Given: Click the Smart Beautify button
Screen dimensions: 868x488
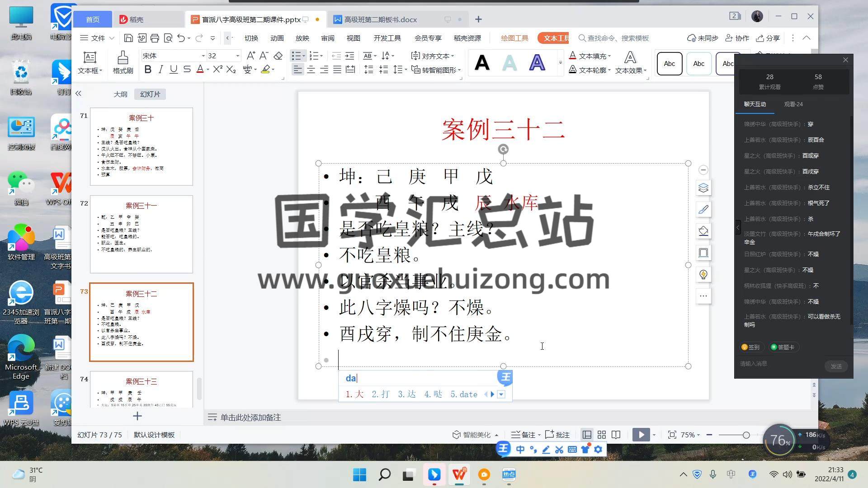Looking at the screenshot, I should (x=475, y=435).
